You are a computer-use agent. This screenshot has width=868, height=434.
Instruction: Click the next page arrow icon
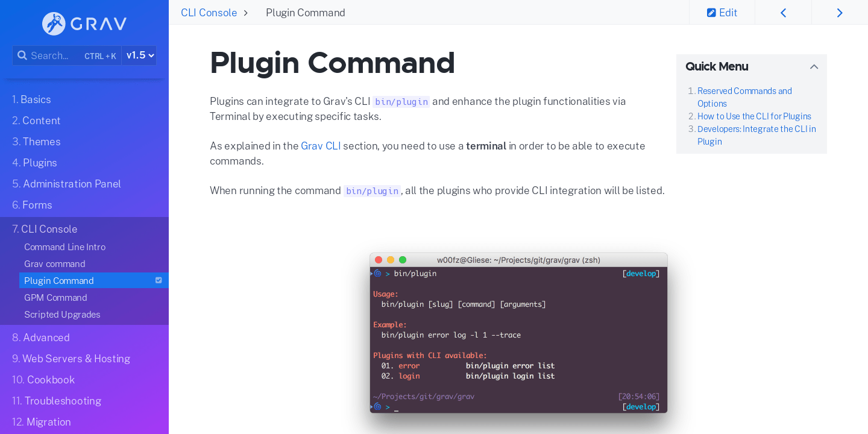[x=840, y=12]
